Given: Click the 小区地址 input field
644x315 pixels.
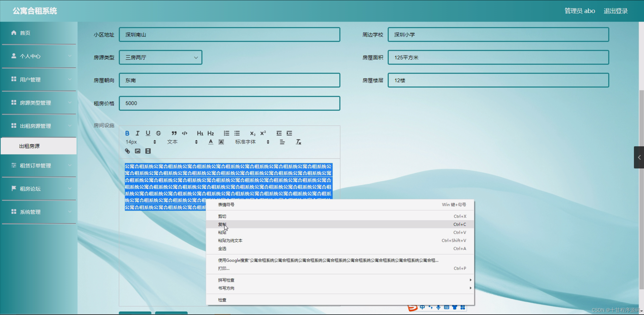Looking at the screenshot, I should [229, 34].
